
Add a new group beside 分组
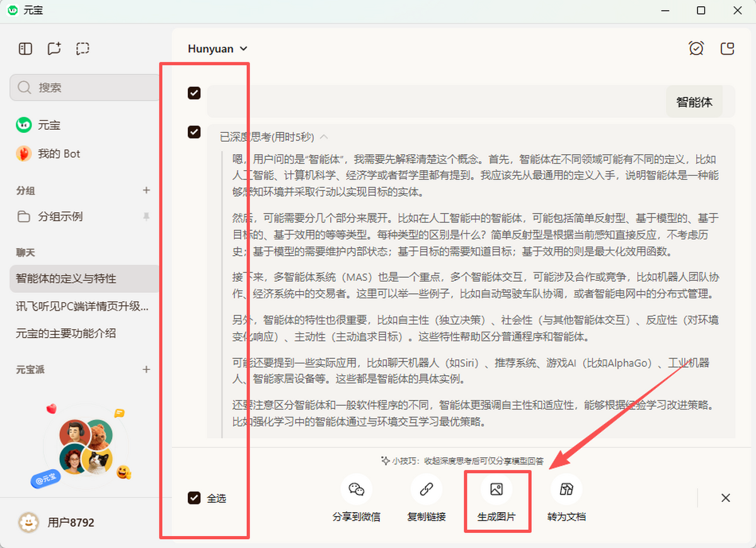coord(146,190)
